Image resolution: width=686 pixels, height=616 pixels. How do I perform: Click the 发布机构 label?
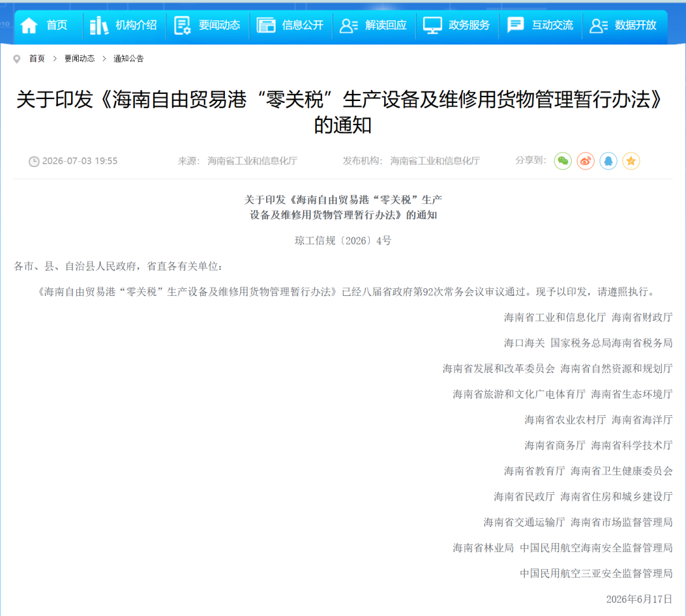tap(362, 161)
